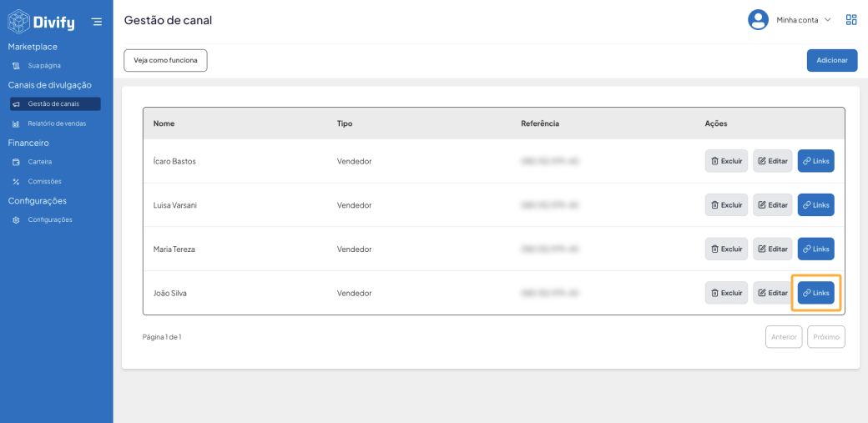Click the Divify logo icon
Viewport: 868px width, 423px height.
pos(18,21)
